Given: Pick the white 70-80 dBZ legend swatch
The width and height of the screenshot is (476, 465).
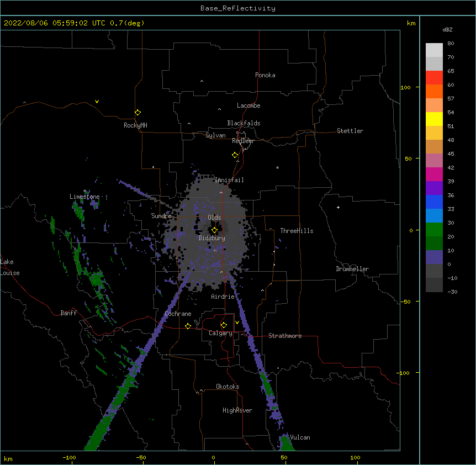Looking at the screenshot, I should pyautogui.click(x=434, y=50).
